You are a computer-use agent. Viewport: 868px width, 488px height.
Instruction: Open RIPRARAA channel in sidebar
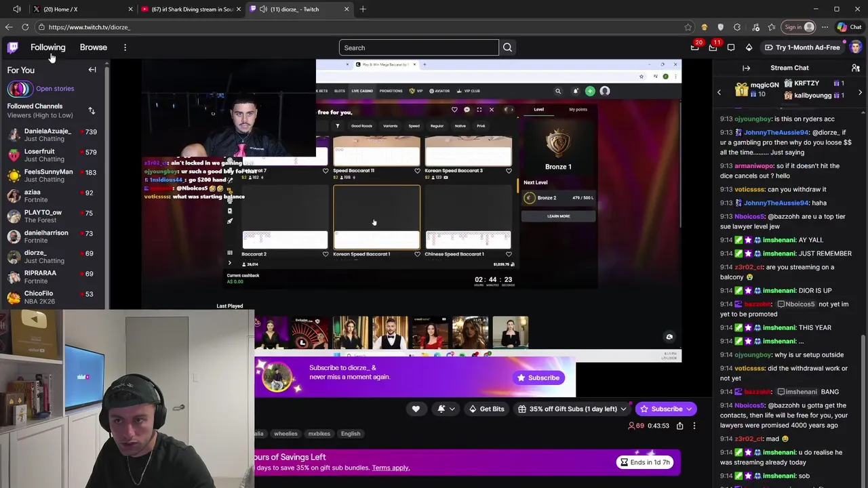pyautogui.click(x=53, y=277)
